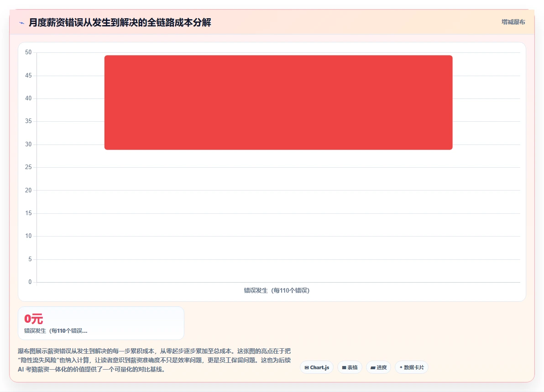Click the y-axis value 50
Viewport: 544px width, 392px height.
[28, 52]
